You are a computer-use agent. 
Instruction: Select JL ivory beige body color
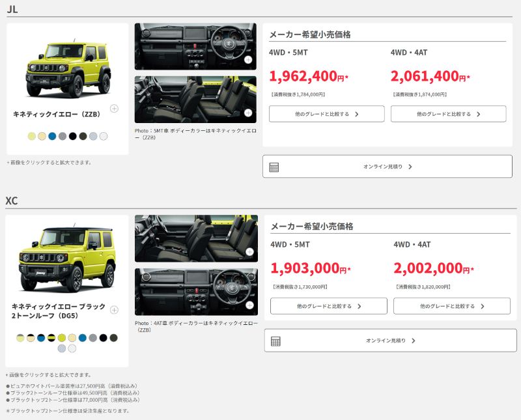(42, 136)
